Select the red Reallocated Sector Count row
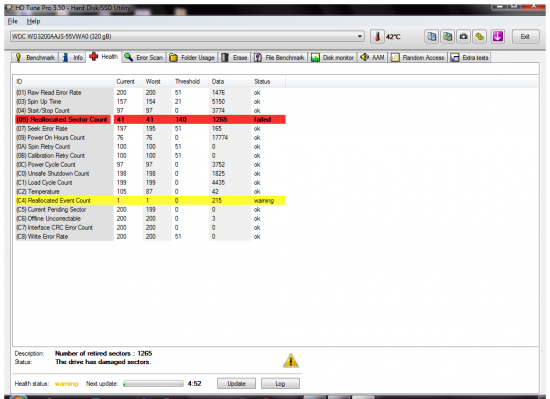The height and width of the screenshot is (399, 550). pos(150,120)
